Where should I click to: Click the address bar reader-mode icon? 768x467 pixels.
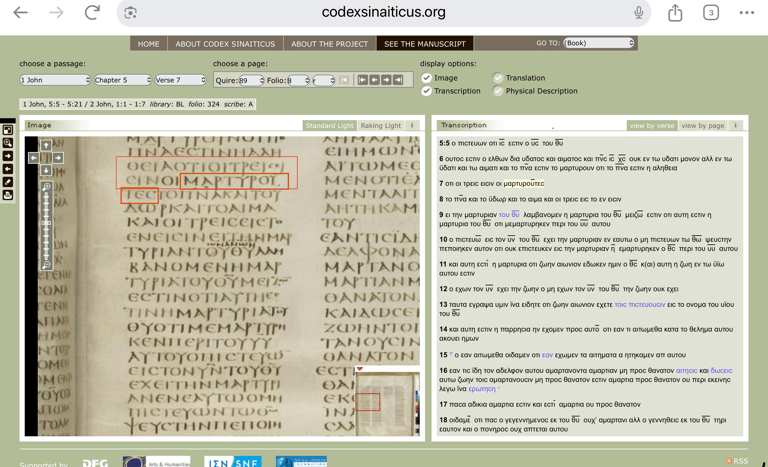pos(130,12)
